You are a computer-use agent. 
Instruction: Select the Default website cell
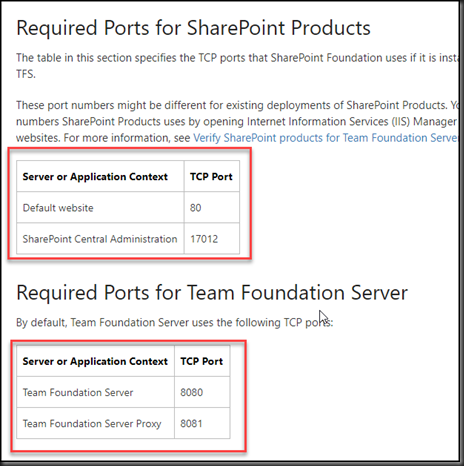pos(100,207)
